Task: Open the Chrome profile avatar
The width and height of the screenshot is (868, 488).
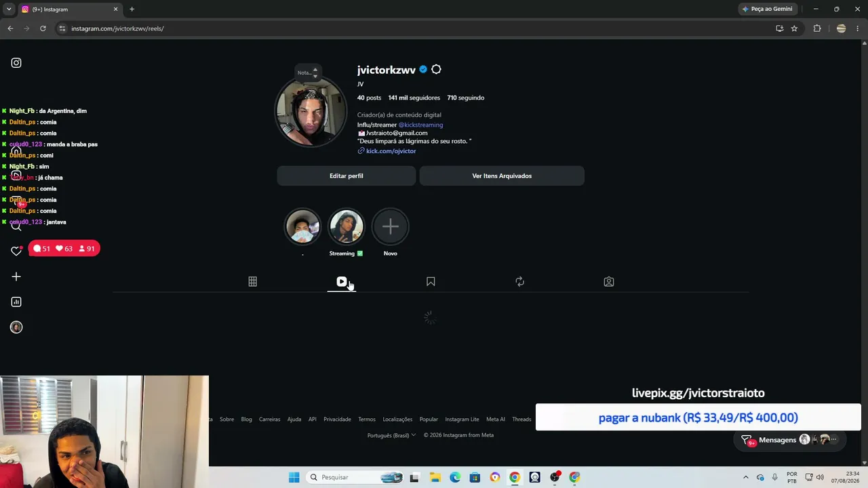Action: click(842, 28)
